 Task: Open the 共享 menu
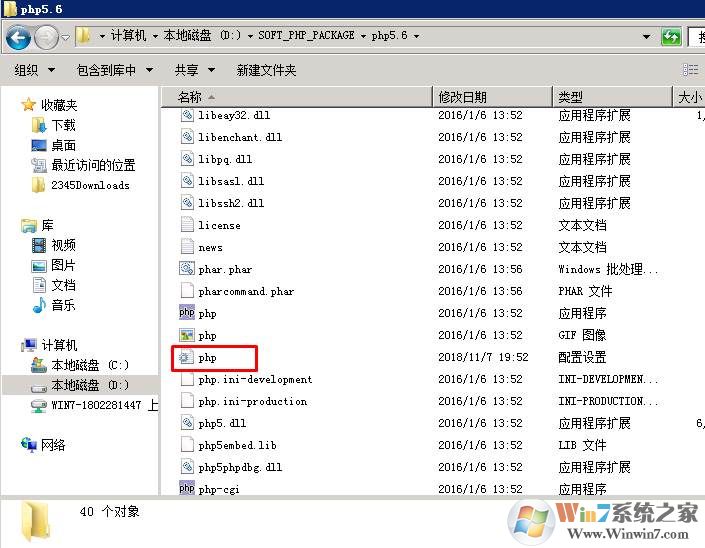pyautogui.click(x=195, y=70)
